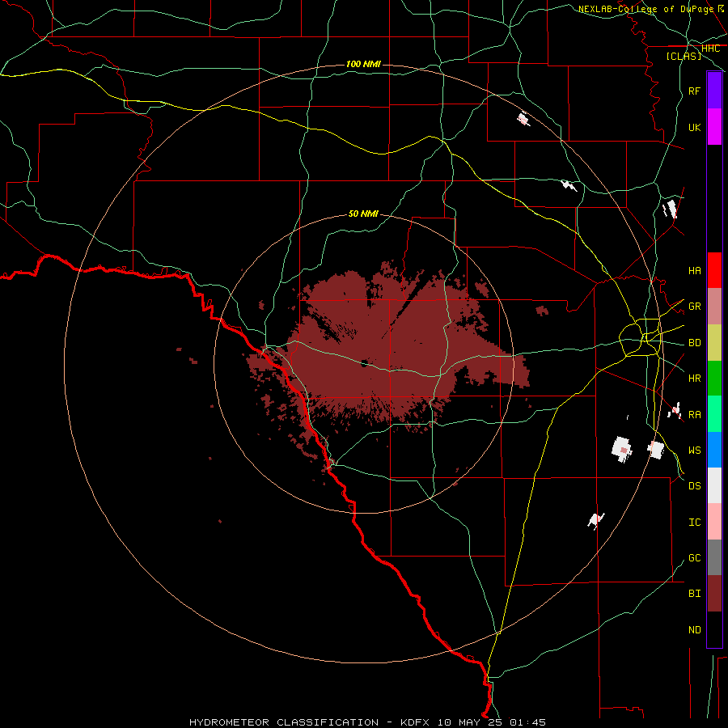The image size is (728, 728).
Task: Click the 01:45 timestamp
Action: 527,722
